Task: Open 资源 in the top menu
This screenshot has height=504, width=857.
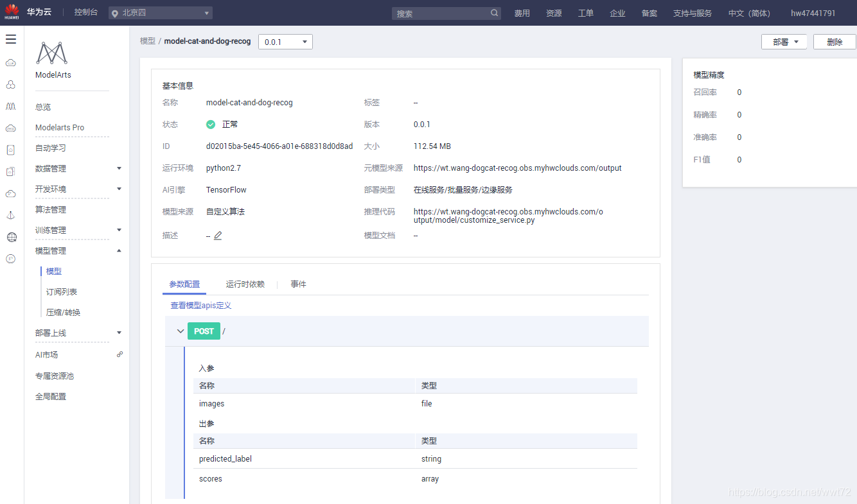Action: pos(554,13)
